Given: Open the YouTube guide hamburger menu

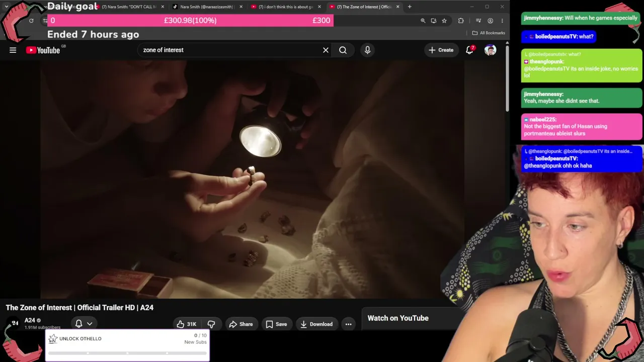Looking at the screenshot, I should [13, 50].
